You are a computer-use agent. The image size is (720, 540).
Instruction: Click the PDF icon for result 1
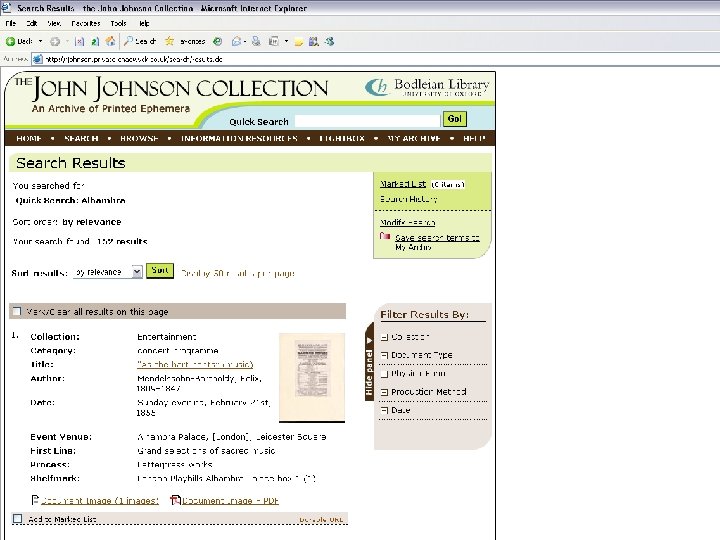click(x=175, y=500)
